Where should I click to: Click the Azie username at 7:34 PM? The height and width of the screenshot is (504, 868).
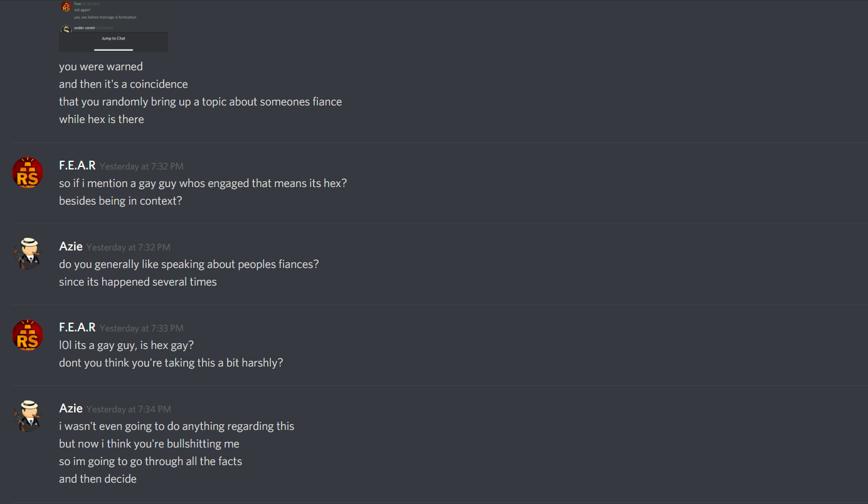[x=71, y=409]
